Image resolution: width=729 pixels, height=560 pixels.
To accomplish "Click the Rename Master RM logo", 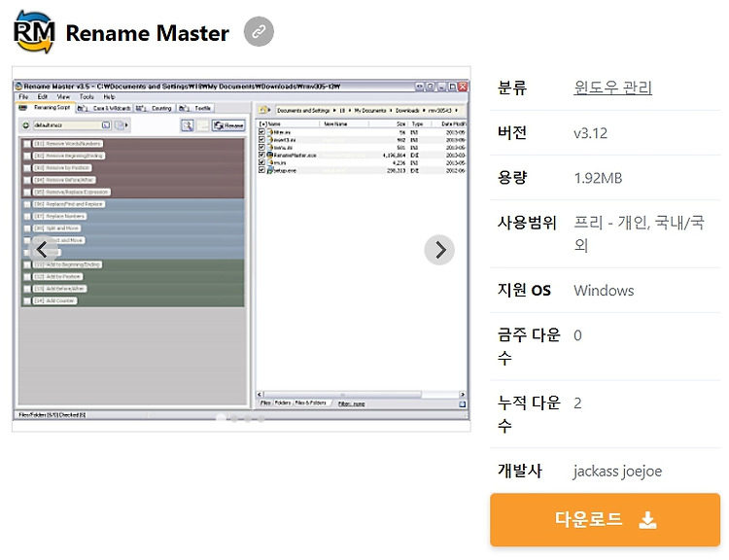I will [x=34, y=32].
